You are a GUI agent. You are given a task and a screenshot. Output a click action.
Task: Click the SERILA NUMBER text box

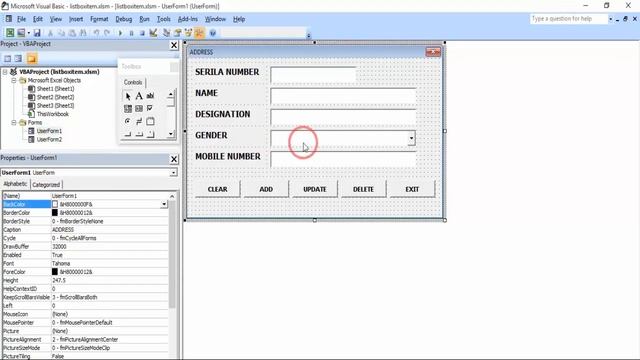click(313, 75)
